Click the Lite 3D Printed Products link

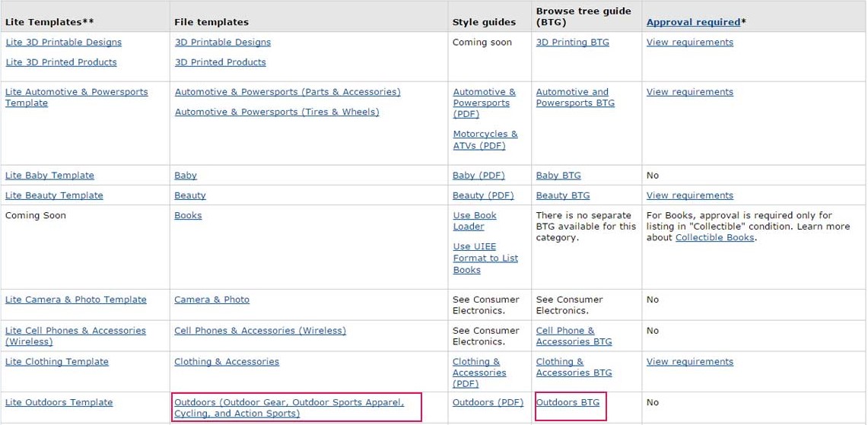(x=61, y=62)
